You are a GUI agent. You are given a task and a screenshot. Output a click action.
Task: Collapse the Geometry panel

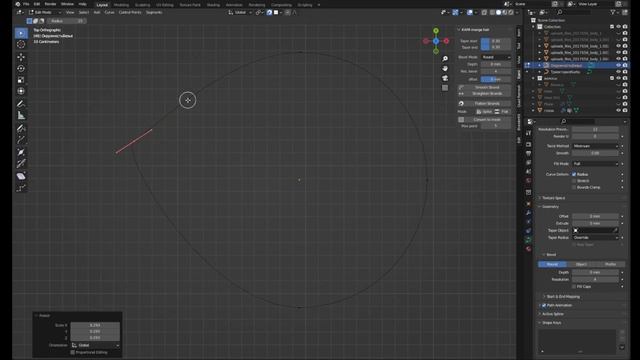pyautogui.click(x=550, y=207)
